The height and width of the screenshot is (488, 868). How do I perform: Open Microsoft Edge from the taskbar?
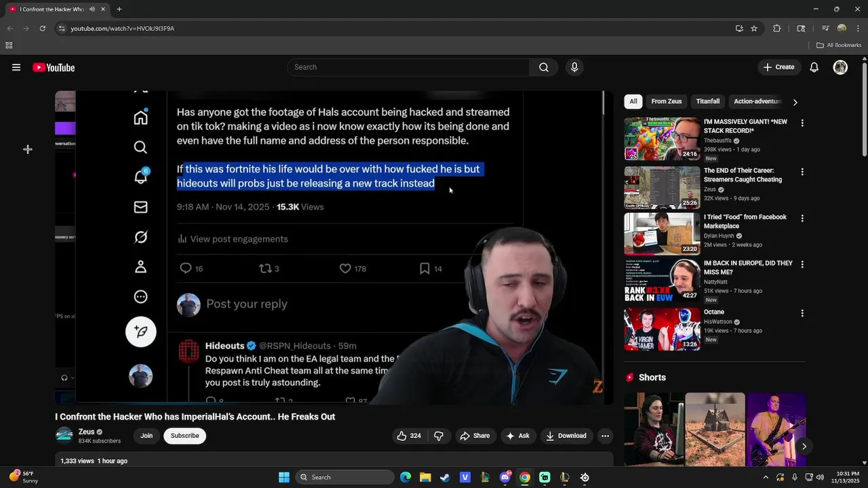pyautogui.click(x=406, y=477)
